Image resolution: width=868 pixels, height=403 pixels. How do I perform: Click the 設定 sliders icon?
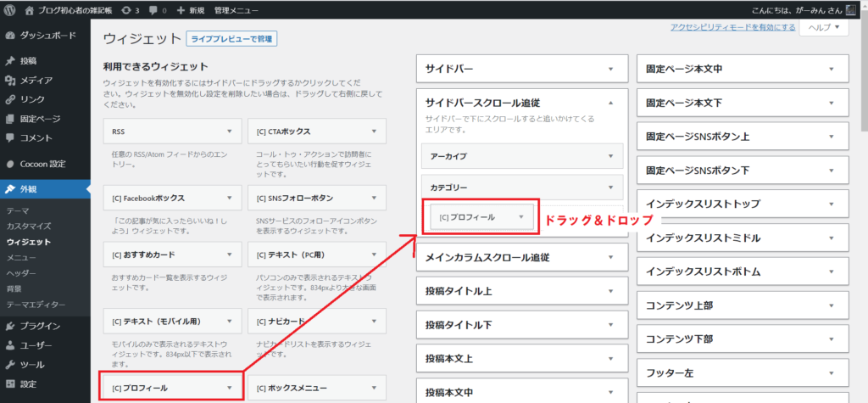pyautogui.click(x=10, y=384)
